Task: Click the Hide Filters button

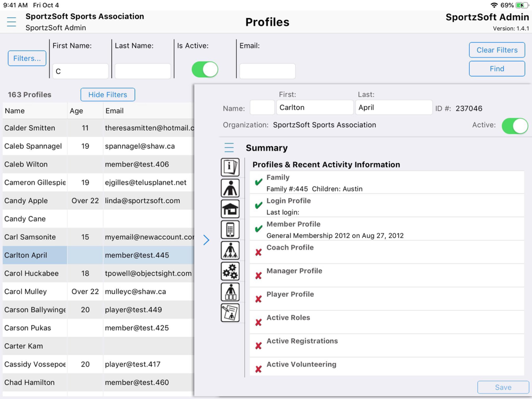Action: 108,95
